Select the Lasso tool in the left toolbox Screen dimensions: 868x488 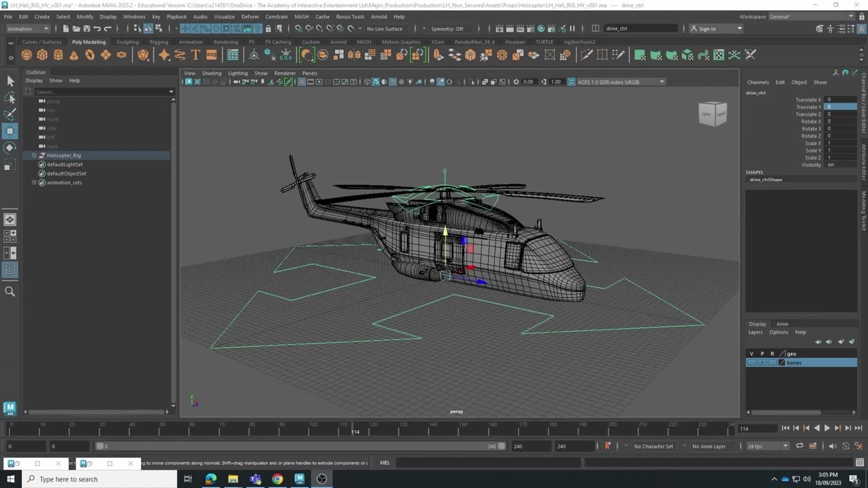click(10, 98)
